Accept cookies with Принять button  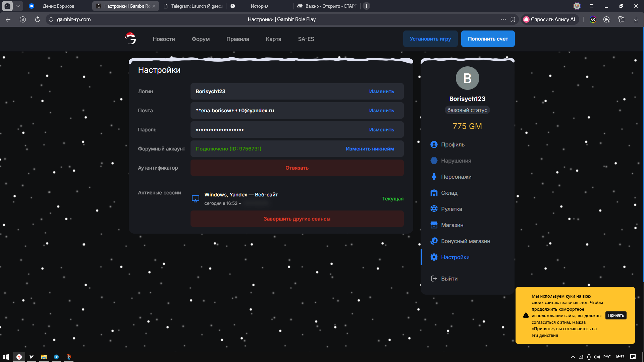(616, 315)
